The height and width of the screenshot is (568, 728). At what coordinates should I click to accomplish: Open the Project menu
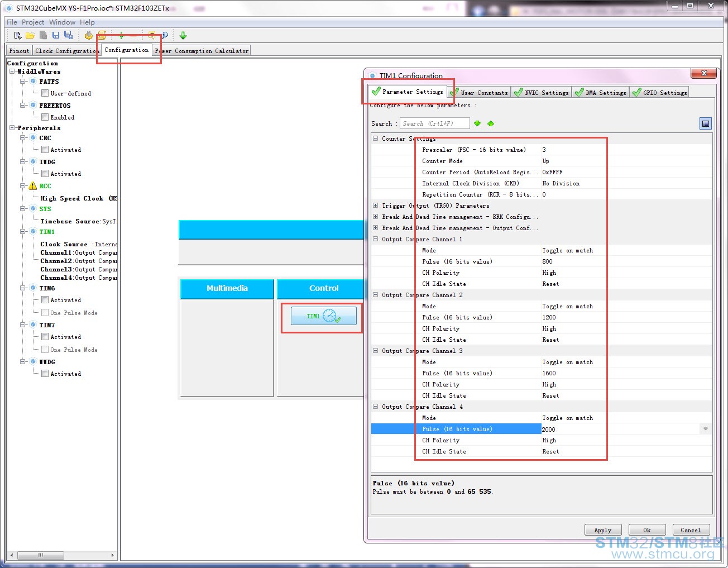[x=33, y=22]
